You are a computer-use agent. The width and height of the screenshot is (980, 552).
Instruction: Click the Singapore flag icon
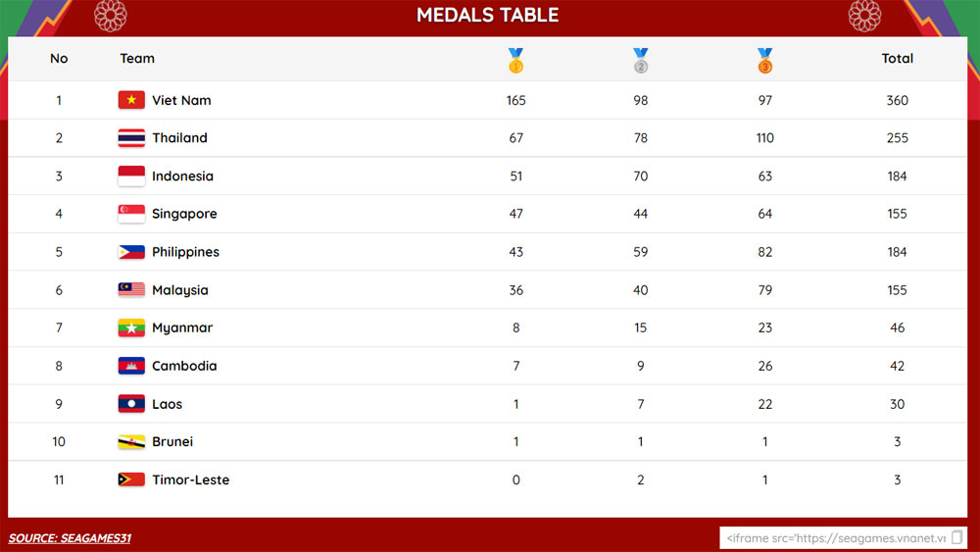[131, 214]
